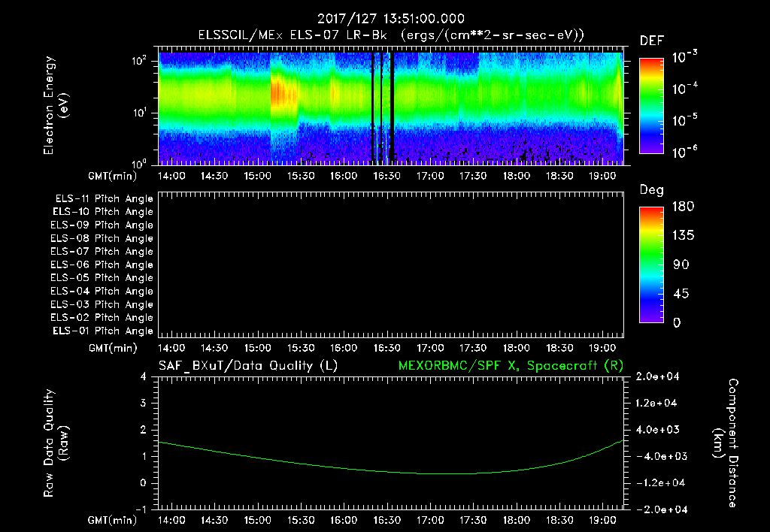The image size is (770, 532).
Task: Click the -1 tick on Raw Data Quality axis
Action: [141, 509]
